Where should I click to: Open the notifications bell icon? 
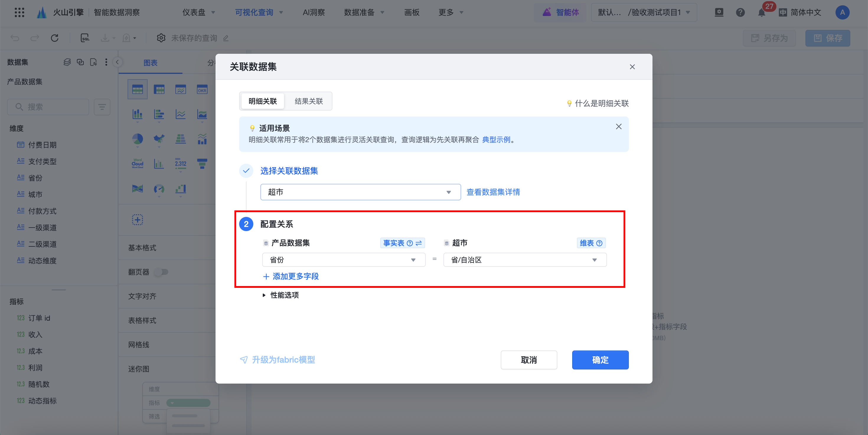click(x=761, y=13)
